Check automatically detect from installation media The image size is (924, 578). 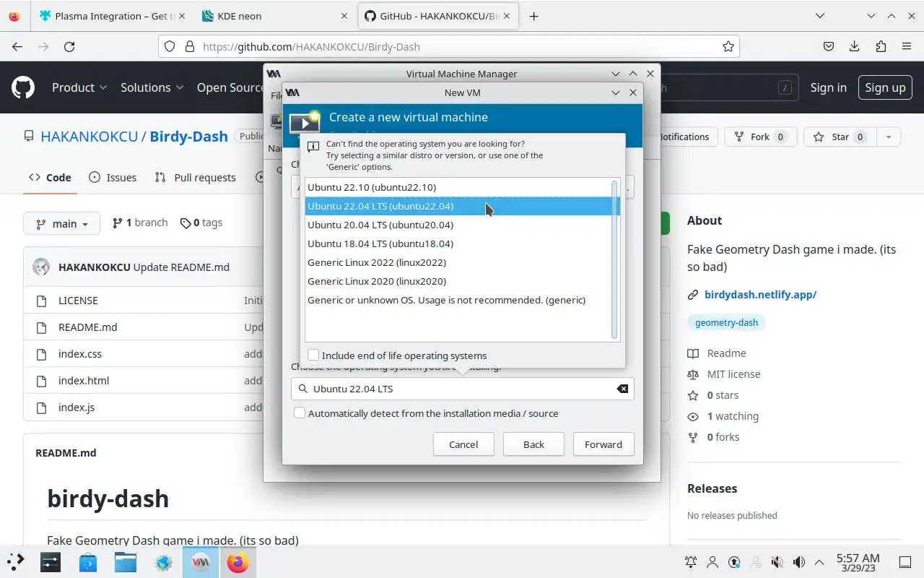(300, 413)
